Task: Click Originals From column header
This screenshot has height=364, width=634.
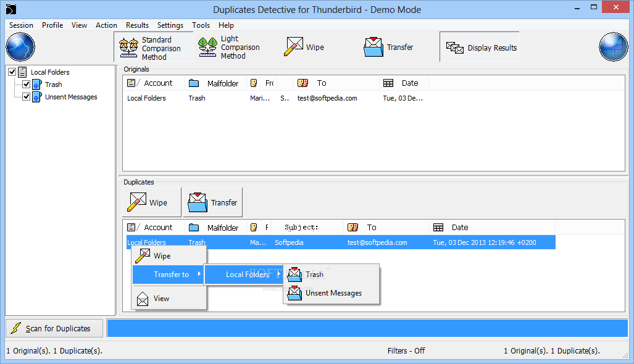Action: coord(262,83)
